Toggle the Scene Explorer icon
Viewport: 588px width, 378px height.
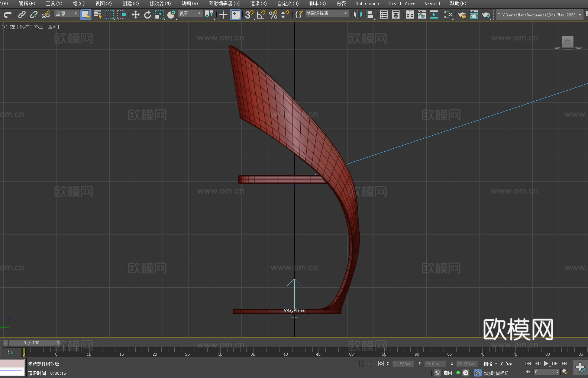(384, 14)
